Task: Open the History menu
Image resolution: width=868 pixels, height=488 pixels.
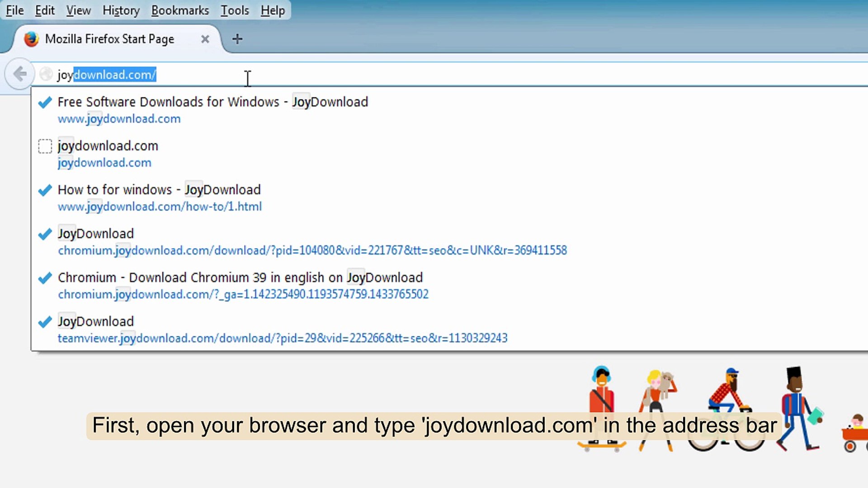Action: (121, 10)
